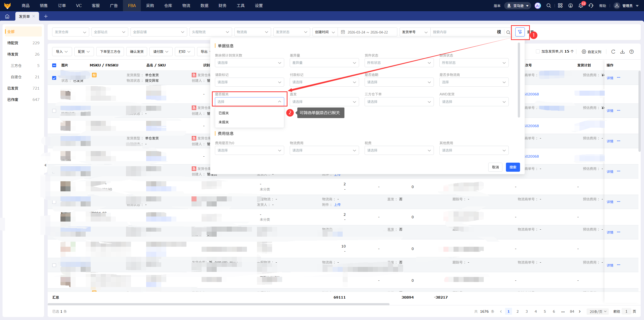Open the 20条/页 page size dropdown
This screenshot has height=320, width=644.
[598, 311]
